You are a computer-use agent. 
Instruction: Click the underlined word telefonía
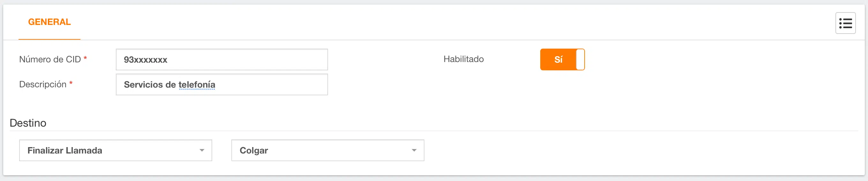(x=197, y=85)
